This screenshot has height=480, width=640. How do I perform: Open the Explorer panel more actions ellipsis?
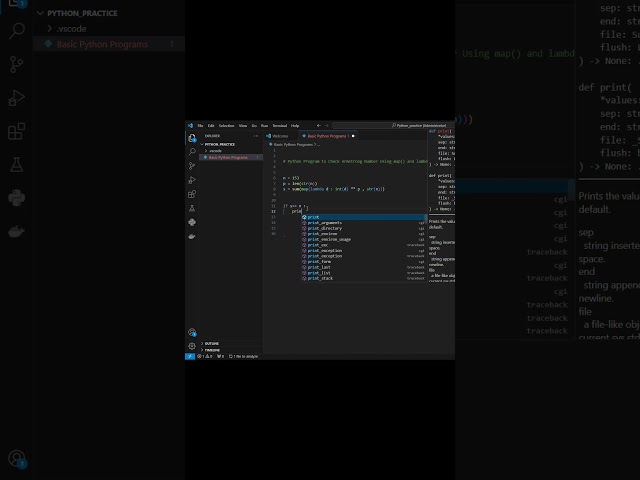pyautogui.click(x=256, y=136)
